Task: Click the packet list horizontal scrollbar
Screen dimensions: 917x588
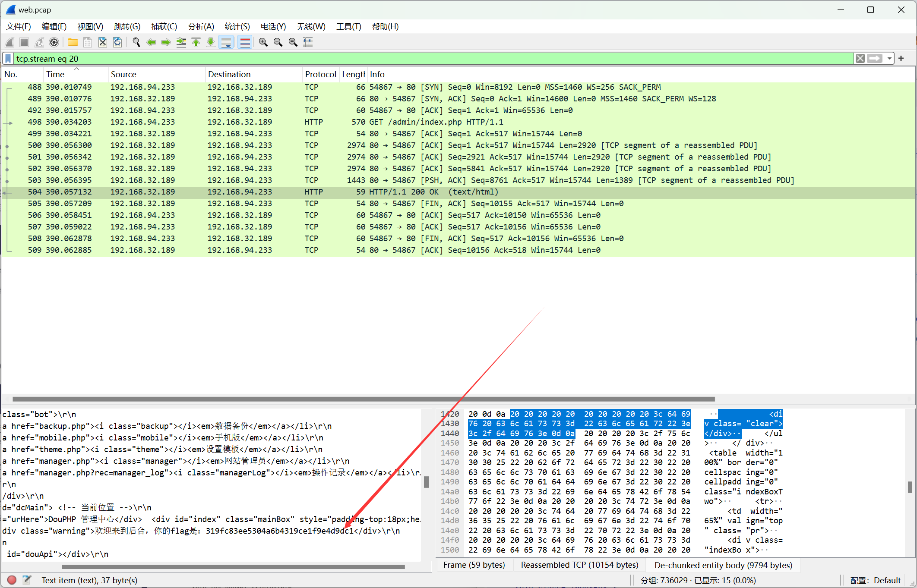Action: (x=364, y=399)
